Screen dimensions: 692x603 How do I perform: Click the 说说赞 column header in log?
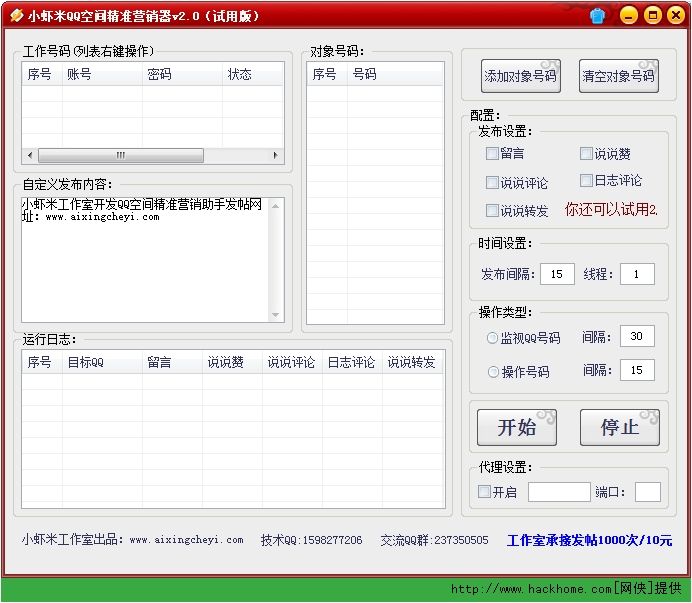pos(232,362)
